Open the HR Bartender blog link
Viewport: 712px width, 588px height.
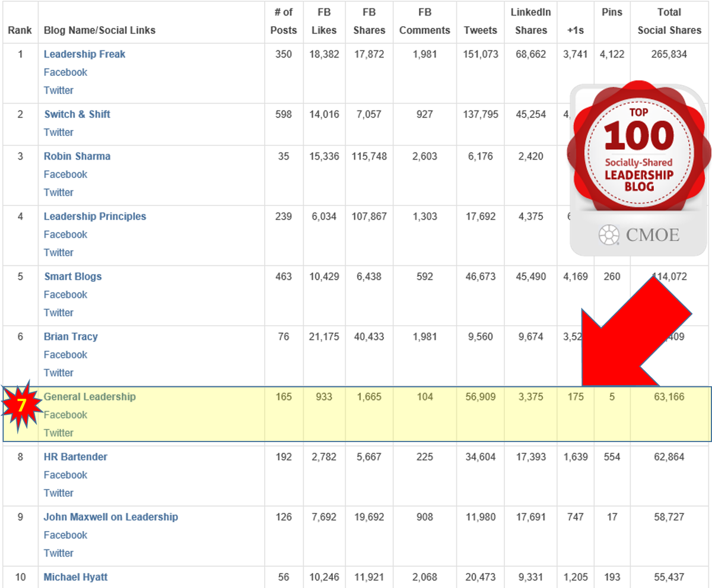75,457
